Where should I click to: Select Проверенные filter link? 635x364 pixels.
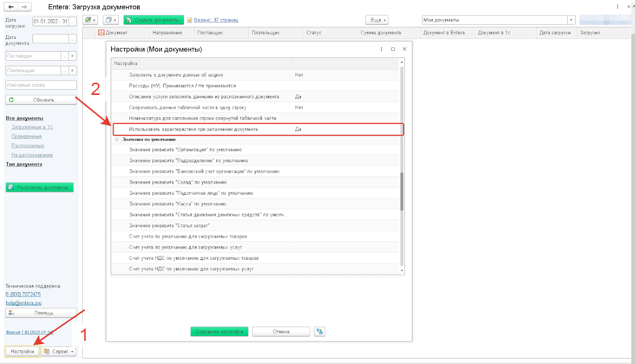click(x=27, y=136)
